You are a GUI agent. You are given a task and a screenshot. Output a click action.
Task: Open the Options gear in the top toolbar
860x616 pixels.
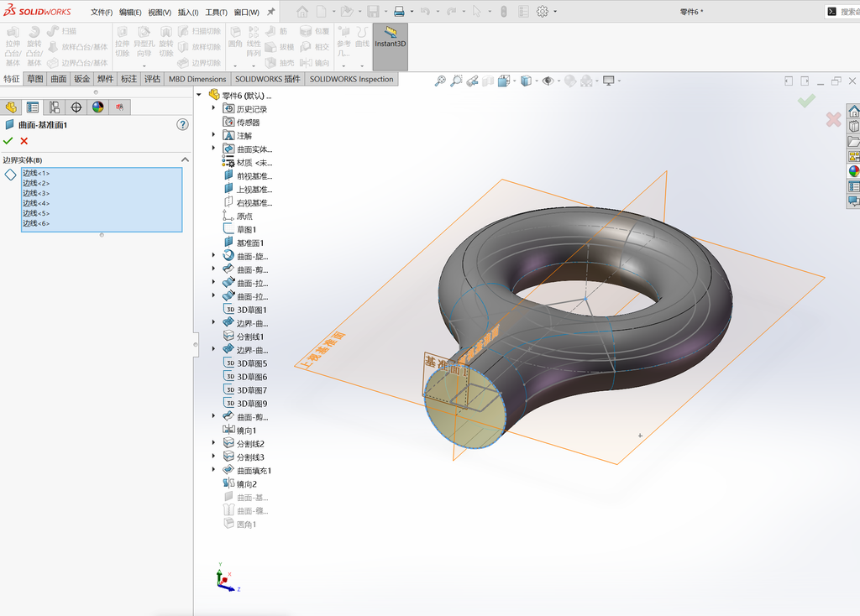[x=543, y=12]
